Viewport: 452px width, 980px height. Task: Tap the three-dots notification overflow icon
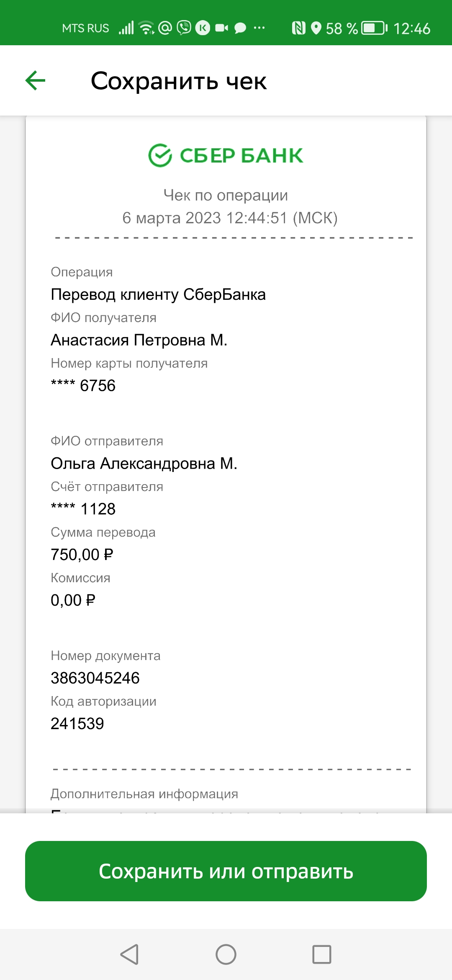[259, 28]
